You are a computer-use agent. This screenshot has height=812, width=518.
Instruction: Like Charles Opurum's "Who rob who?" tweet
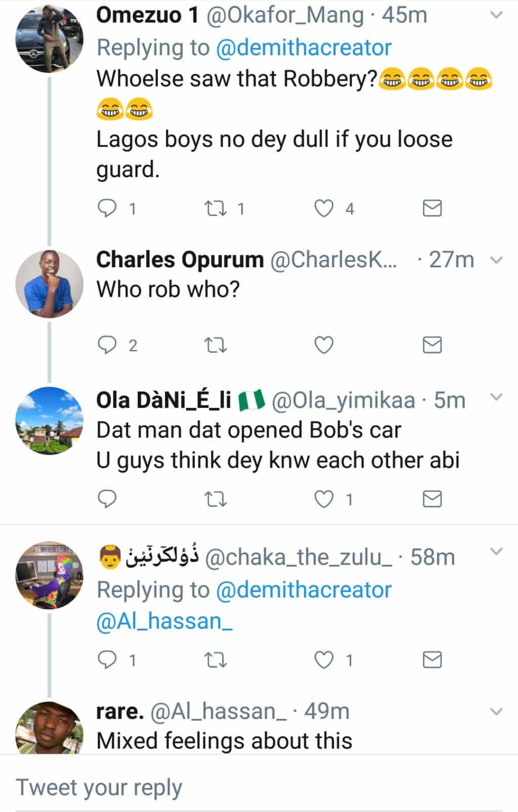[x=324, y=345]
